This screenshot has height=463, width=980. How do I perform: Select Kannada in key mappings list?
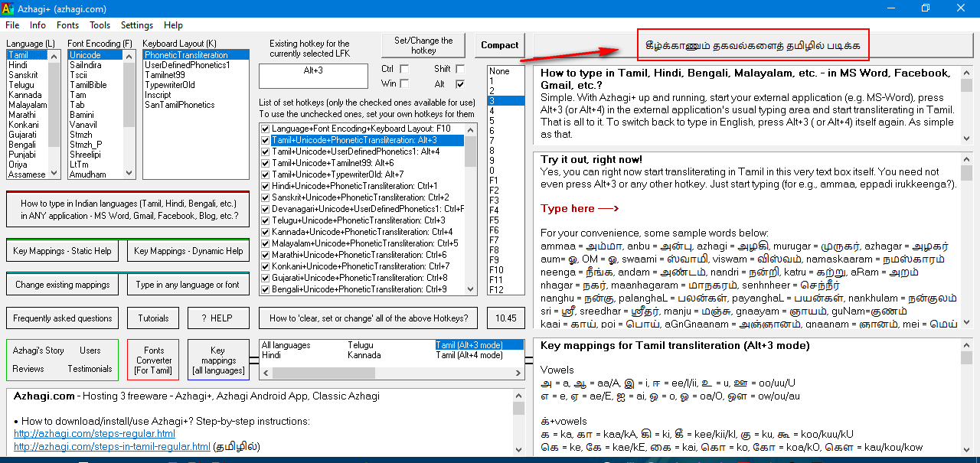(364, 355)
